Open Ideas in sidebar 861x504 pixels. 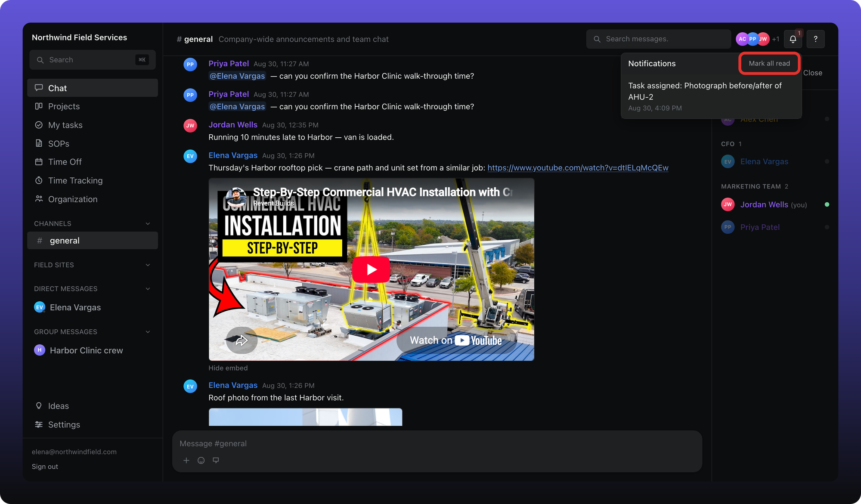click(93, 406)
